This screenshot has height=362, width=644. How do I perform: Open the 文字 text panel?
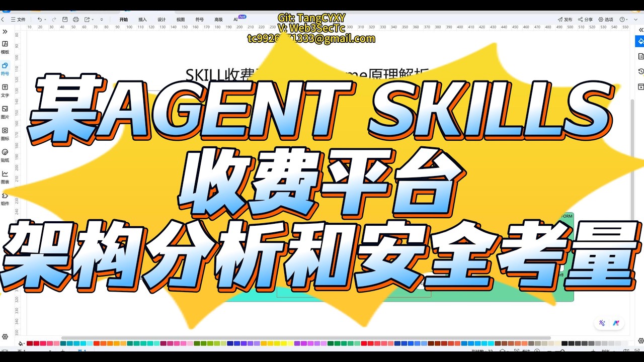tap(5, 90)
